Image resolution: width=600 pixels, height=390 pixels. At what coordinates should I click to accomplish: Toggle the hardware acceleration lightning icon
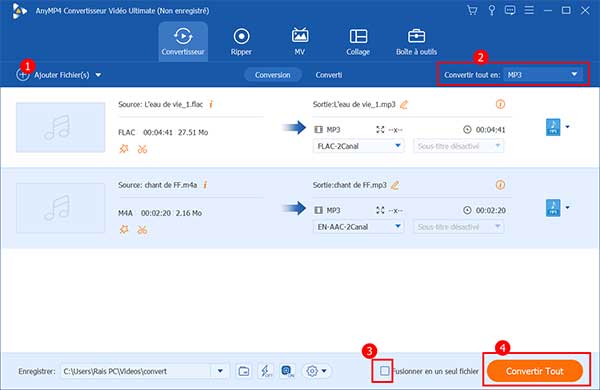(x=266, y=371)
